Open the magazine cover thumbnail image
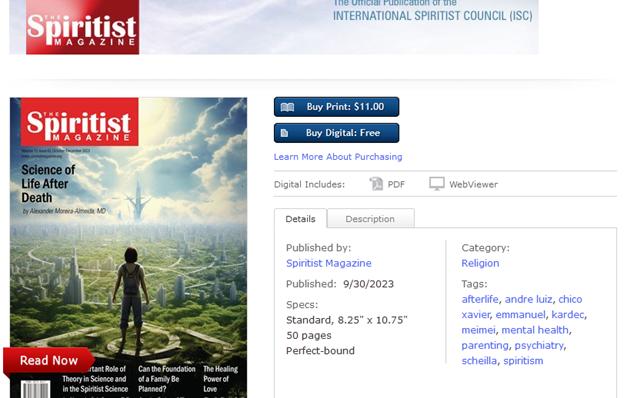624x398 pixels. pyautogui.click(x=128, y=248)
